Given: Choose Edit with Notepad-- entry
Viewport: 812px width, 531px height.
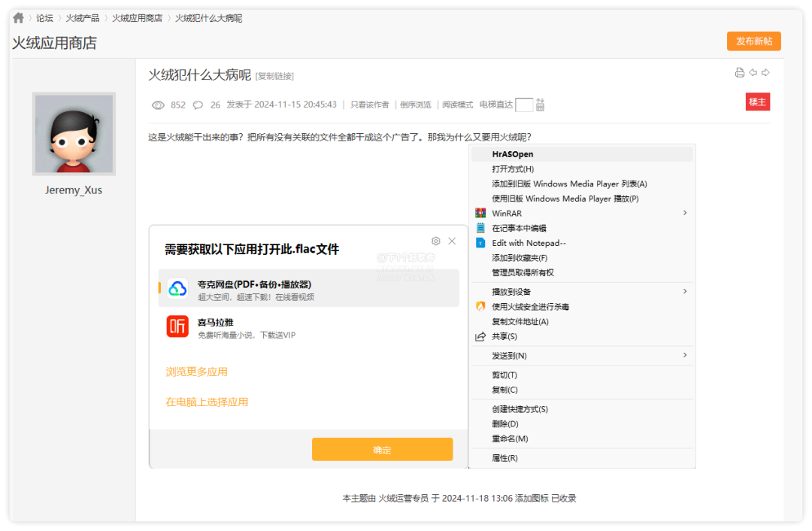Looking at the screenshot, I should (582, 243).
